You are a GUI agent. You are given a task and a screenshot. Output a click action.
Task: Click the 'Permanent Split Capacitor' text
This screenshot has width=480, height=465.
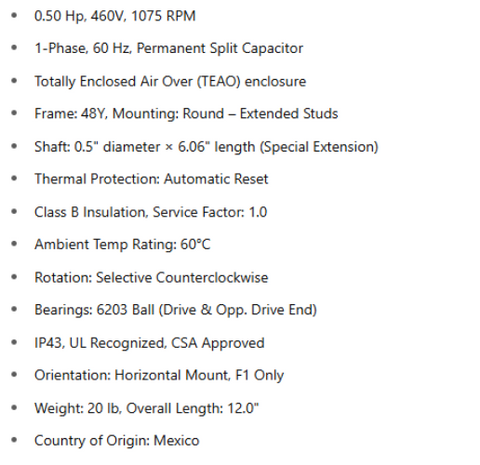pyautogui.click(x=220, y=49)
